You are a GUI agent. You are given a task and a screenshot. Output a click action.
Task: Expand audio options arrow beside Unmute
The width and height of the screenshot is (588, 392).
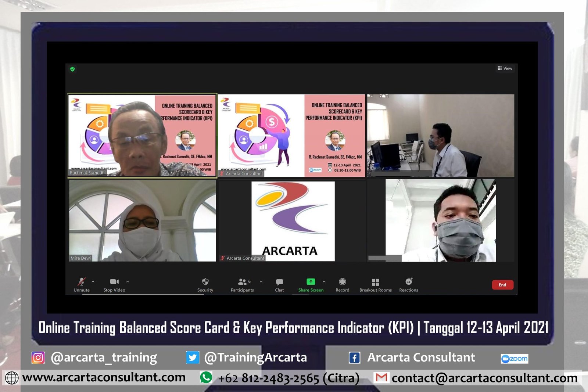(93, 282)
